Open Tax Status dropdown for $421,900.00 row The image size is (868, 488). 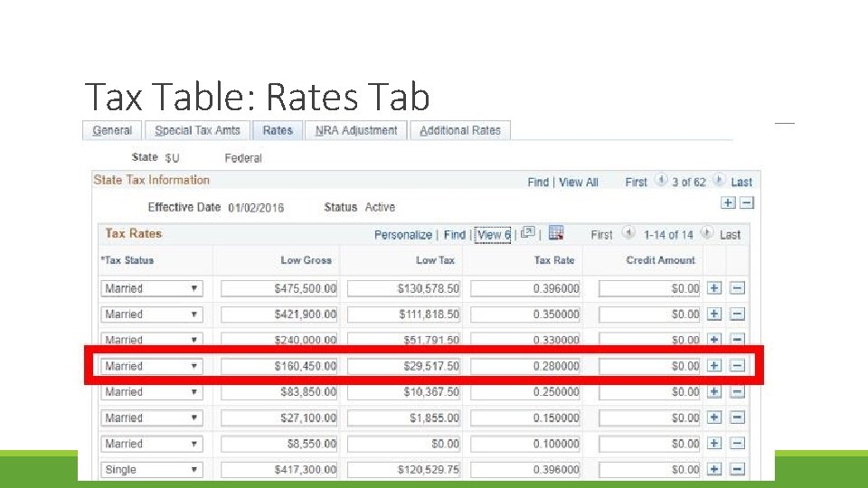tap(152, 314)
